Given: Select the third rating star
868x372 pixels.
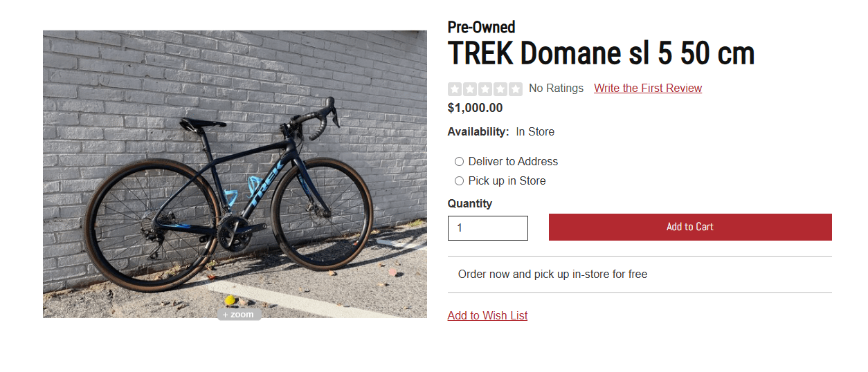Looking at the screenshot, I should click(485, 89).
